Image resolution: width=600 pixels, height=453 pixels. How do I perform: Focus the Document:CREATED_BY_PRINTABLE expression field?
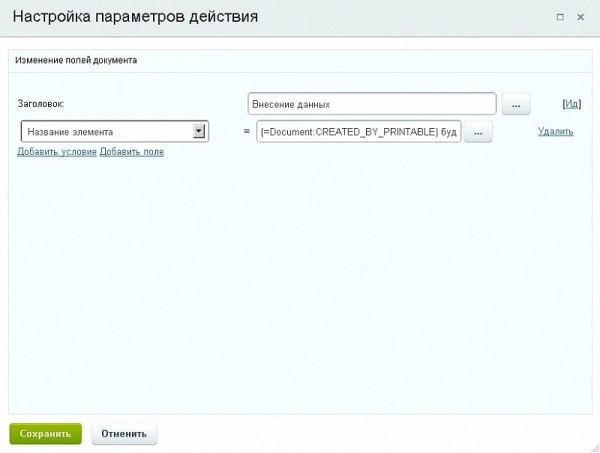coord(358,132)
